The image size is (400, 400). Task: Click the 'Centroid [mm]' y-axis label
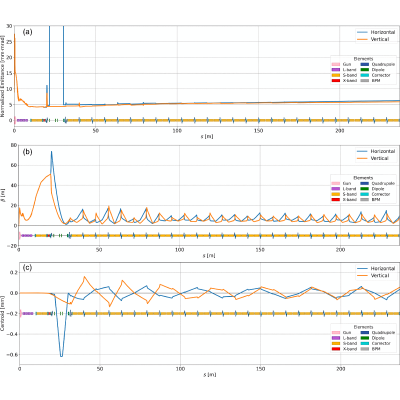coord(3,313)
